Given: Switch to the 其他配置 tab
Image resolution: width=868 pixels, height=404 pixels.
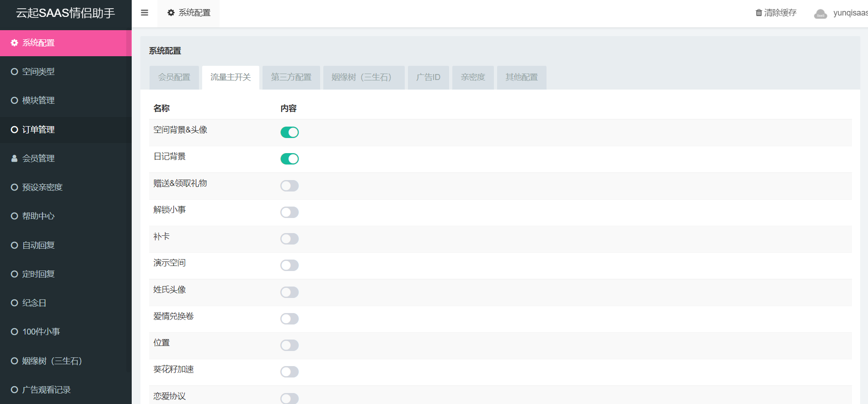Looking at the screenshot, I should [x=521, y=77].
